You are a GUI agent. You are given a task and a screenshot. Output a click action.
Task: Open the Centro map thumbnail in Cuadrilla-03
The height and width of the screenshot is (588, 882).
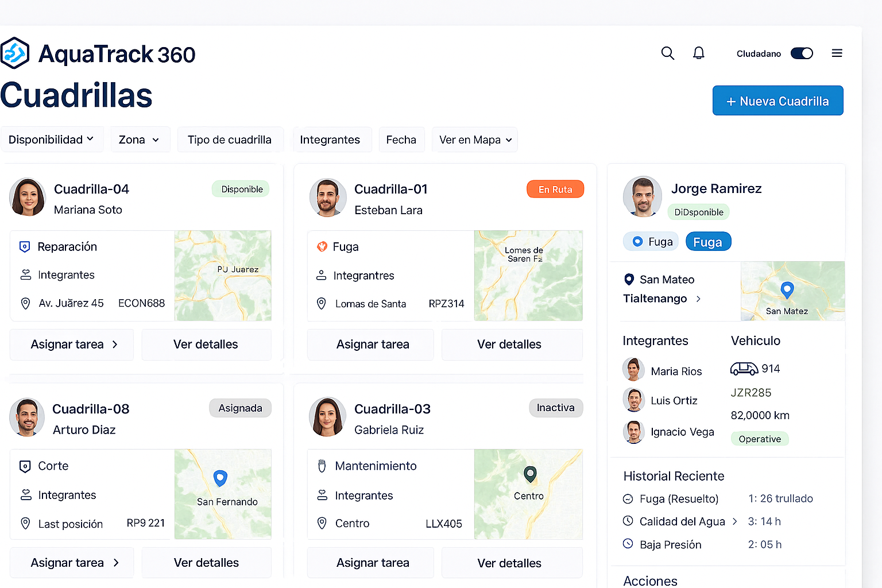click(x=528, y=494)
